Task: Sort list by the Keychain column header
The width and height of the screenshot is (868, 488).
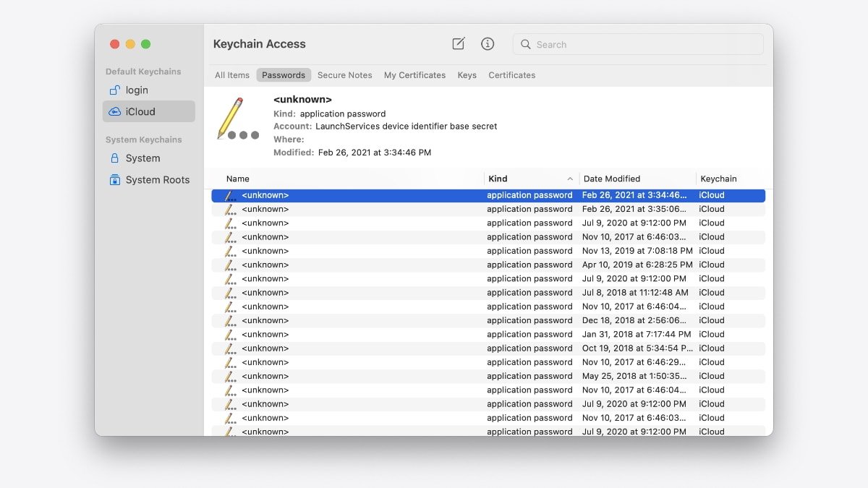Action: [x=718, y=179]
